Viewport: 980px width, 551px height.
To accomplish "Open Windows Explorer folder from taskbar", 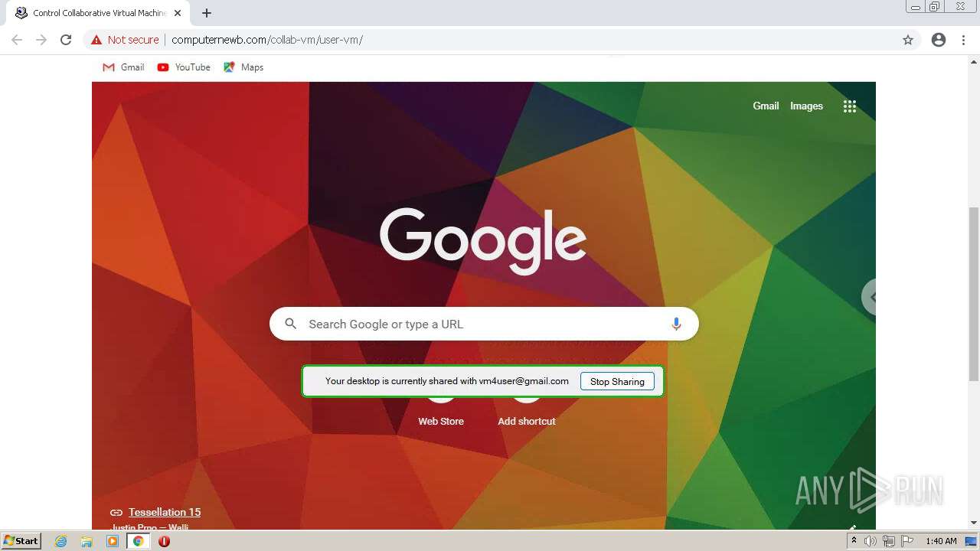I will point(87,541).
